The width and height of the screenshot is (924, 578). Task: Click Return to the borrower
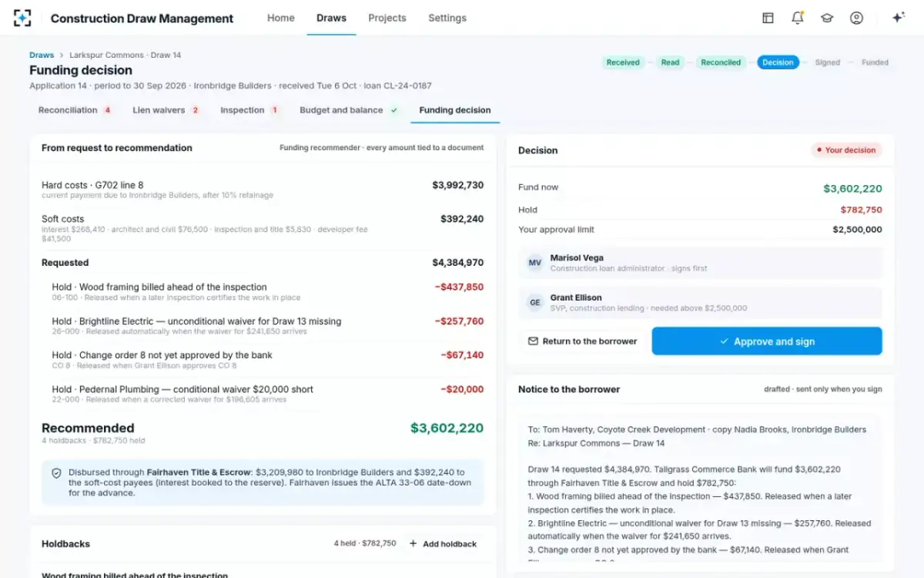[582, 341]
